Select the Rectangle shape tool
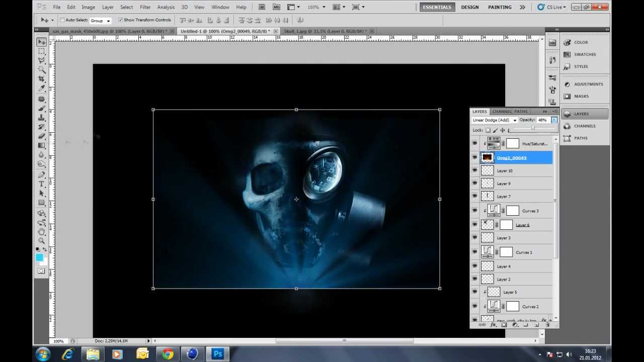The width and height of the screenshot is (644, 362). pyautogui.click(x=41, y=203)
